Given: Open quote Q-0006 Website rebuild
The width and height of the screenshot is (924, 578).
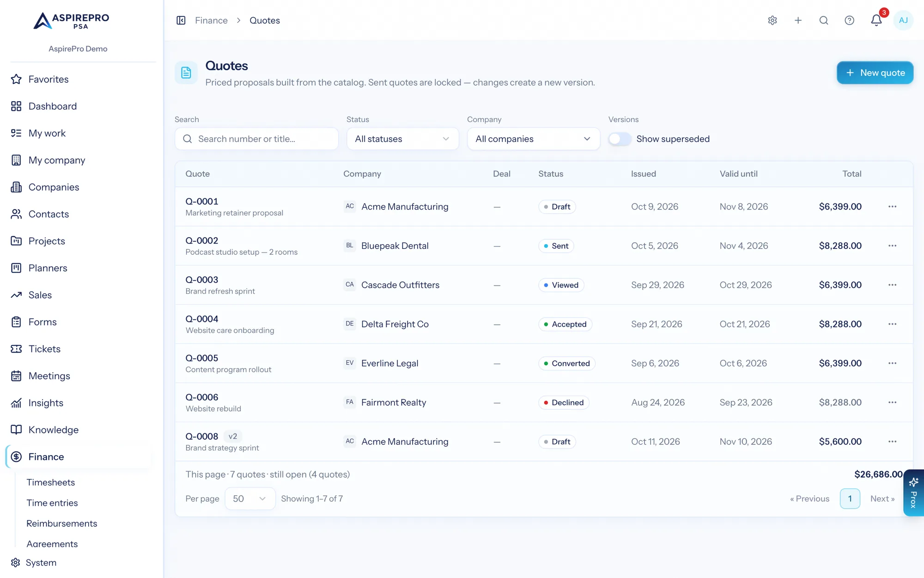Looking at the screenshot, I should 213,402.
